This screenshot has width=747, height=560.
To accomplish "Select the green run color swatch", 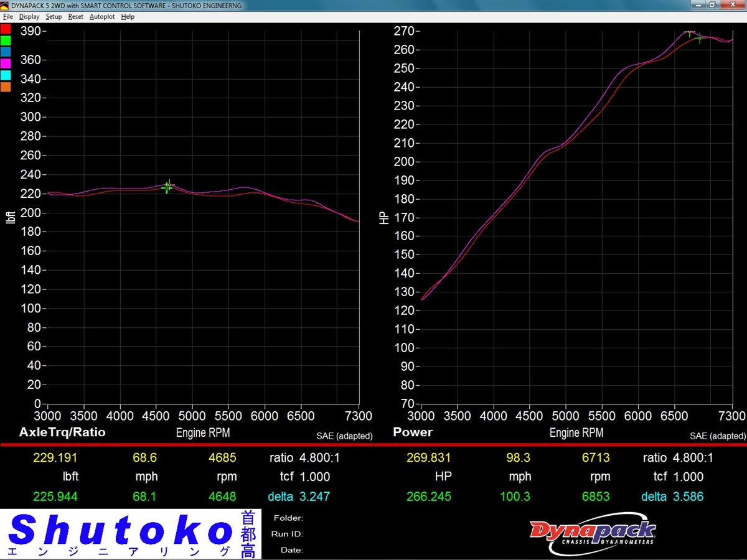I will 6,40.
